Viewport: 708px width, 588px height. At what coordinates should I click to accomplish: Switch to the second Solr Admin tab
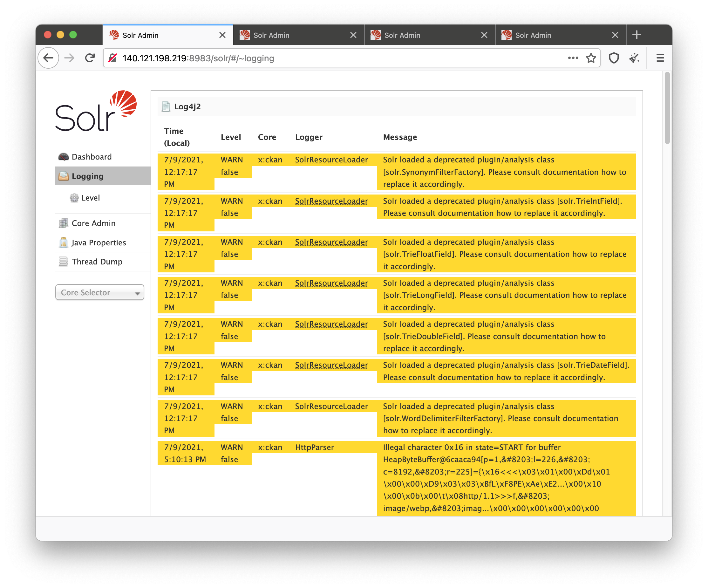click(298, 35)
